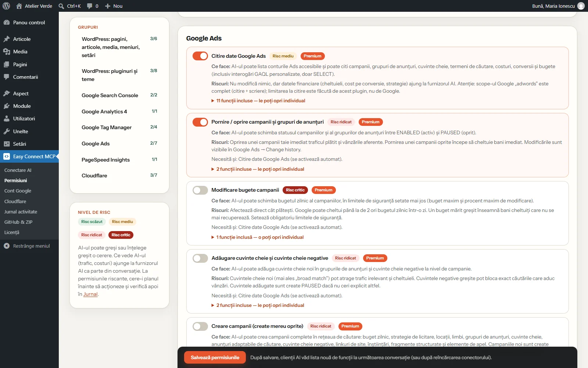Click the WordPress logo icon

pos(6,6)
